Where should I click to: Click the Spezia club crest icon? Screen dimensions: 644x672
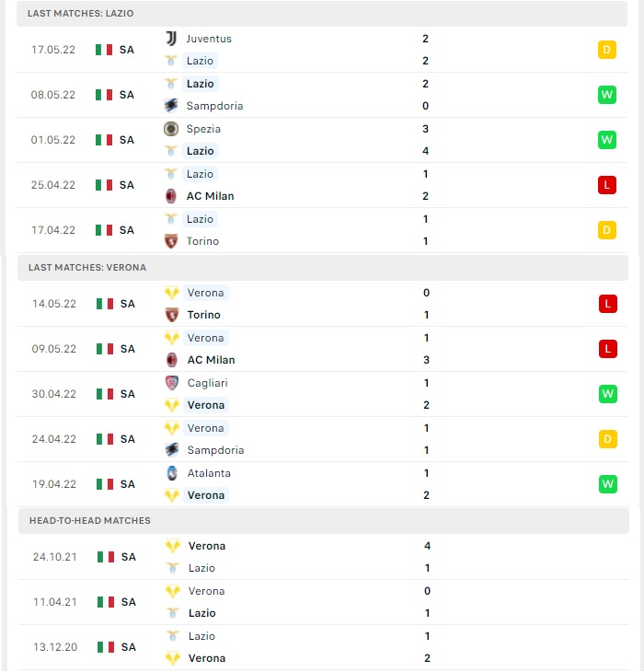pos(171,129)
